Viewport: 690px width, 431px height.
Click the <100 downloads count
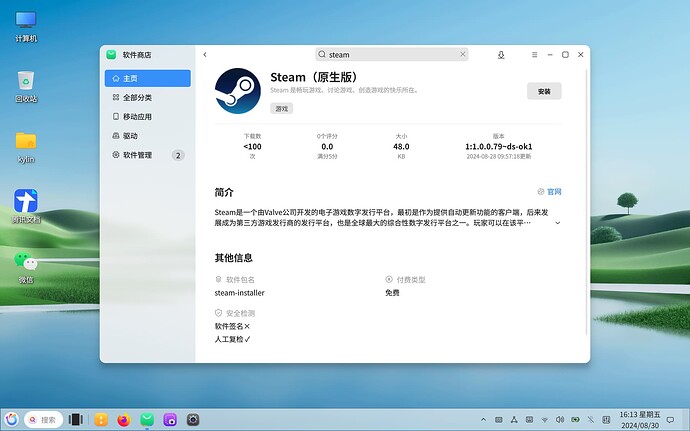click(x=252, y=147)
